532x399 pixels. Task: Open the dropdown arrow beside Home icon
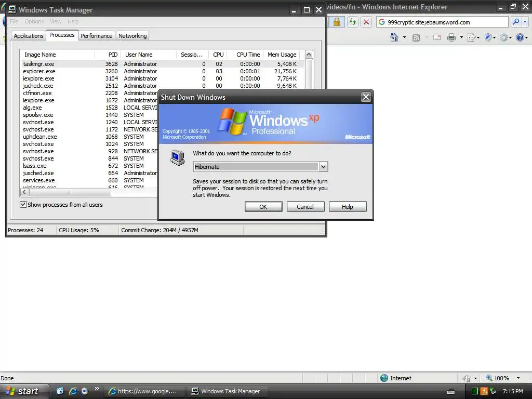404,37
